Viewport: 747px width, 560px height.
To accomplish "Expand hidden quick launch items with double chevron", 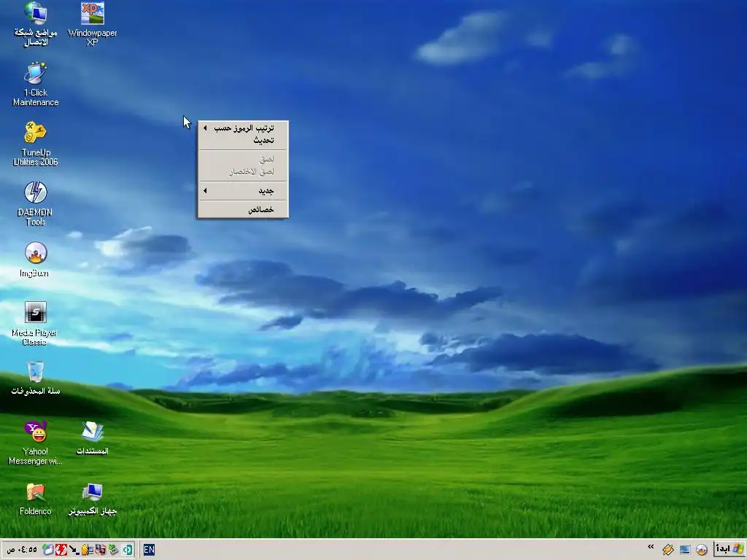I will point(651,547).
